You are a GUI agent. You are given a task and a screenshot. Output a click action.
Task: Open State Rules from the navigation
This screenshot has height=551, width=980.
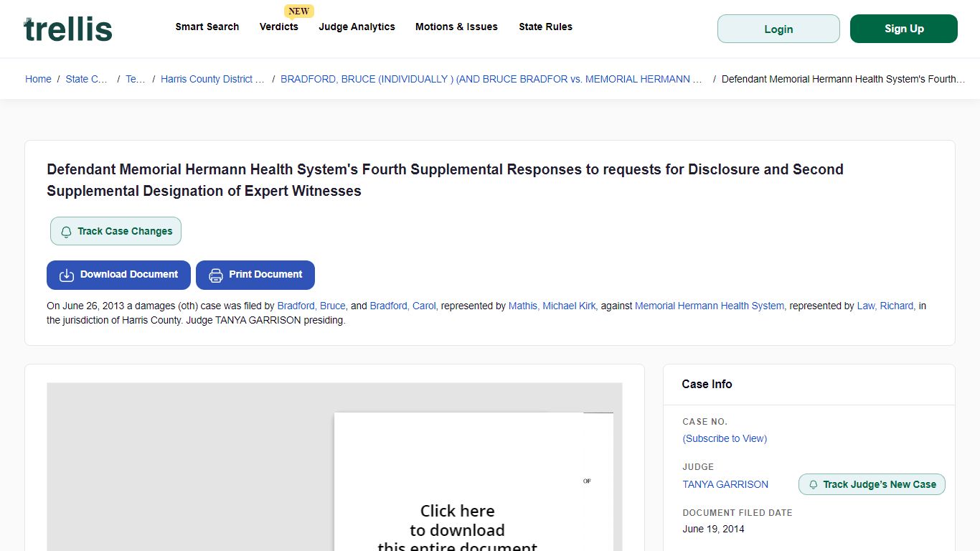(545, 27)
